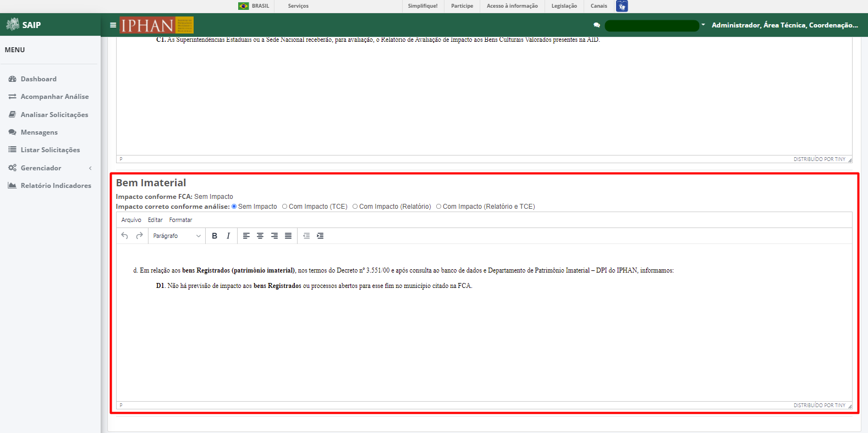Click Gerenciador gears icon
868x433 pixels.
12,168
